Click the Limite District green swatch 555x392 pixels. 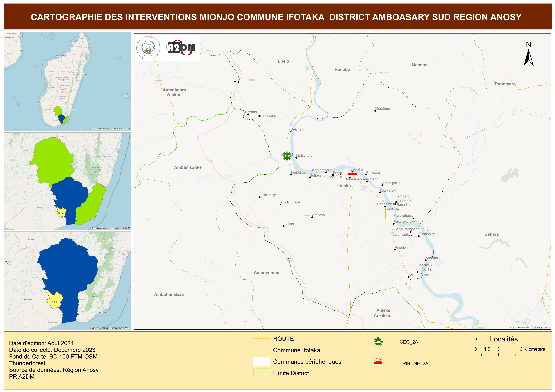coord(261,373)
